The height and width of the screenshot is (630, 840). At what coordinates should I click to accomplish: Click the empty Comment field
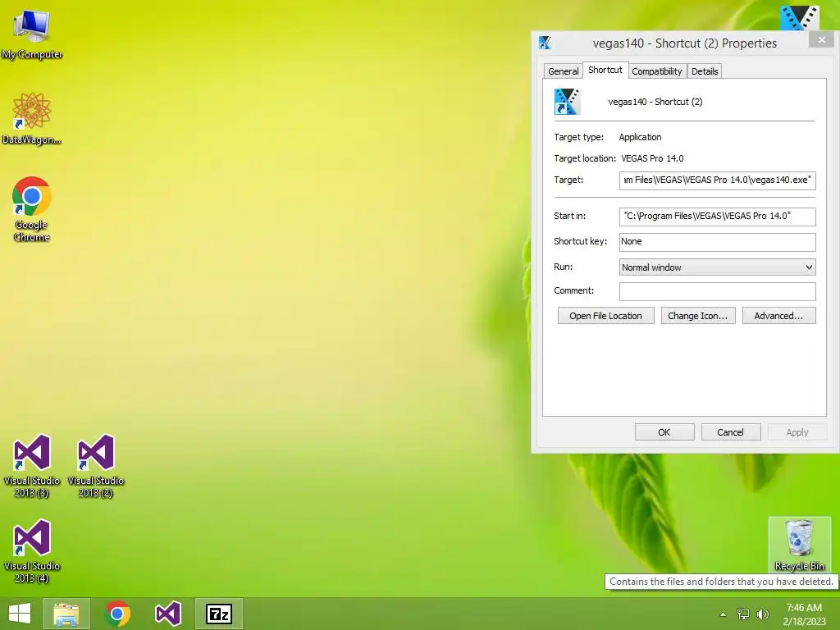click(717, 291)
